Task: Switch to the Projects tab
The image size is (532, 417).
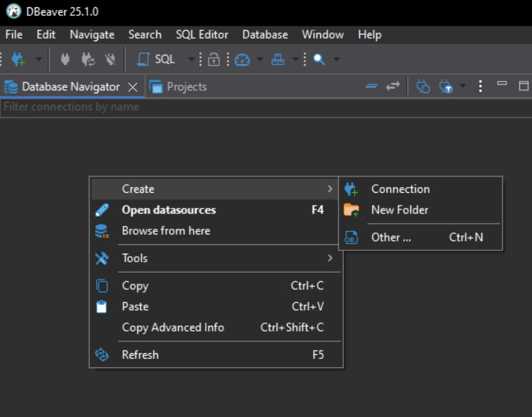Action: [179, 87]
